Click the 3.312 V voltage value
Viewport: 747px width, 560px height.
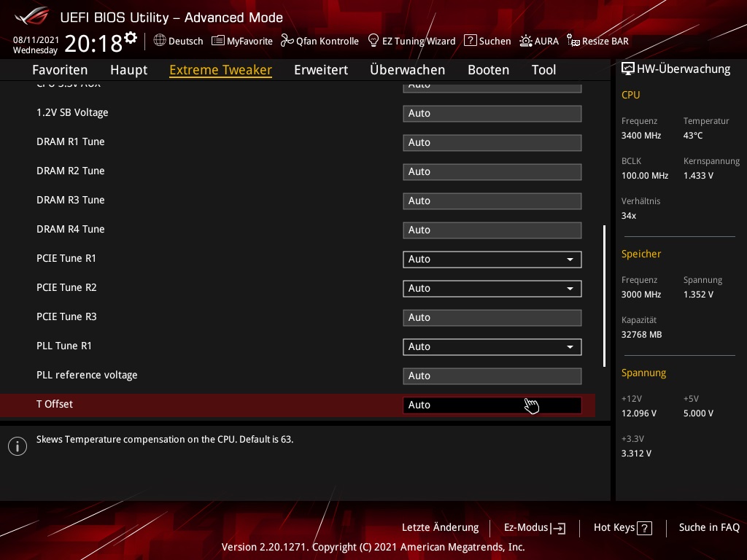click(x=636, y=454)
